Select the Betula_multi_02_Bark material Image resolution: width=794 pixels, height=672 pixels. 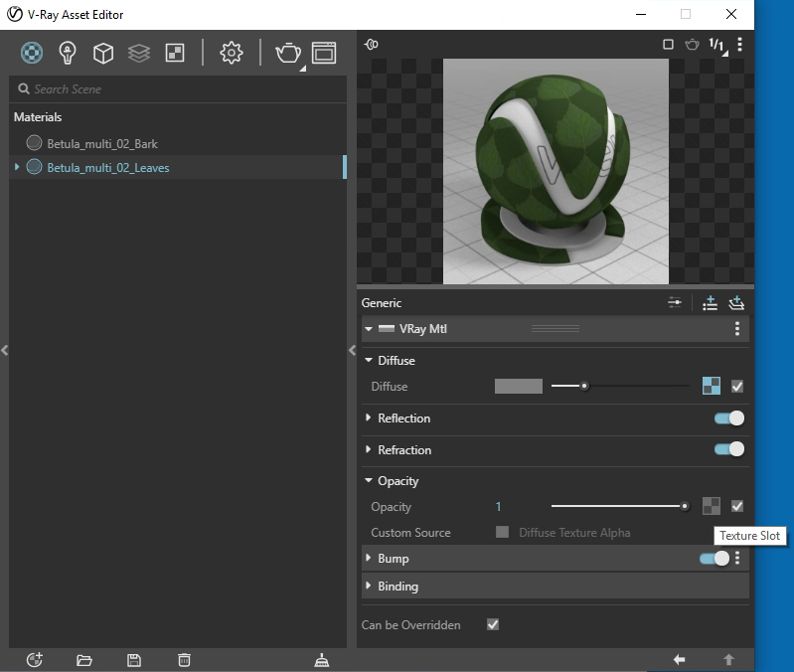pyautogui.click(x=102, y=143)
